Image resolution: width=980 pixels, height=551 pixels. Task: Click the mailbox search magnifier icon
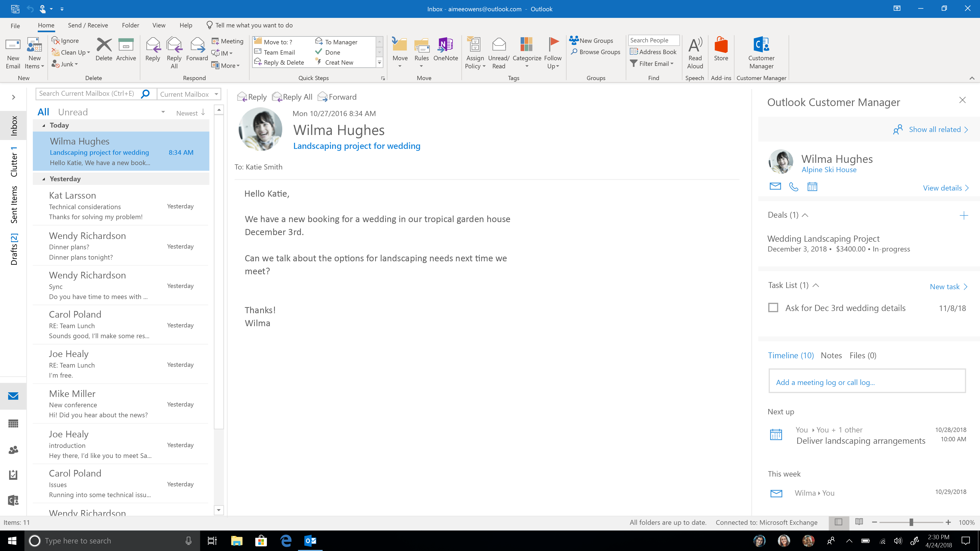click(145, 94)
